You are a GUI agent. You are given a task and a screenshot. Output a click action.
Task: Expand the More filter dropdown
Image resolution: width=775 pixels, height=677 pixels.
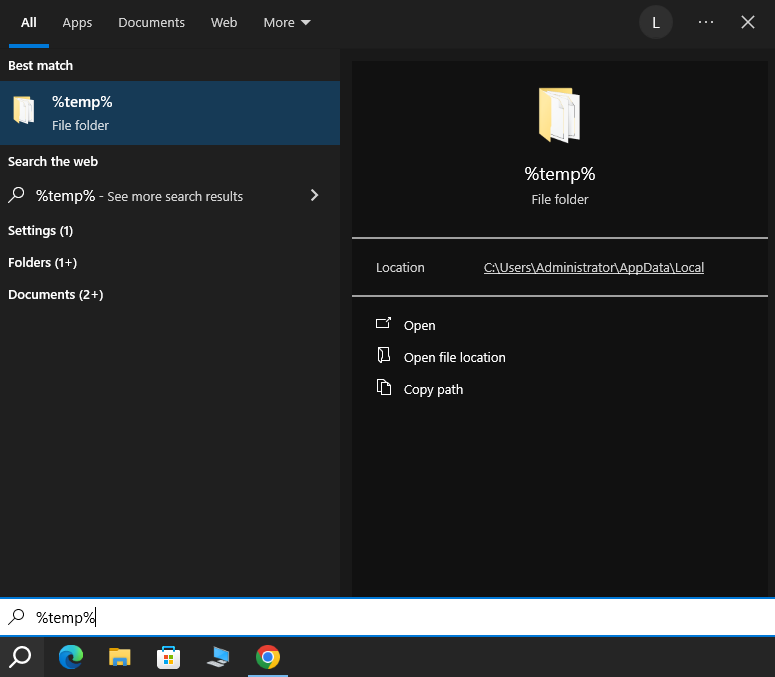287,22
